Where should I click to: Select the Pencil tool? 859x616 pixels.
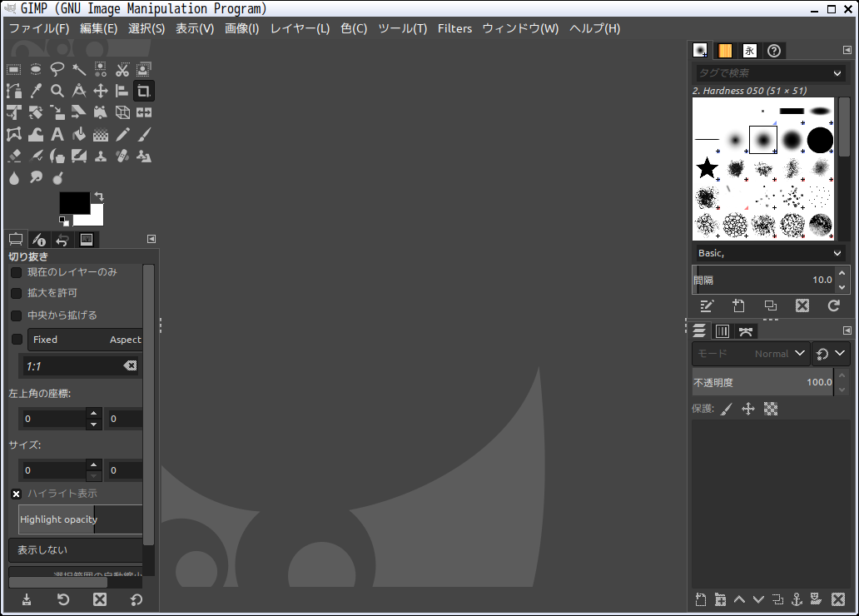122,134
